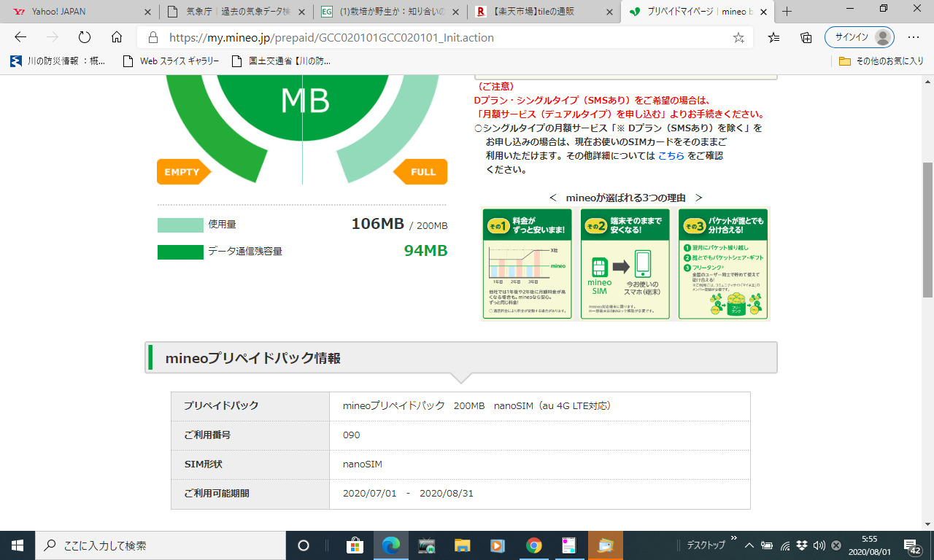Add this page to favorites star
This screenshot has width=934, height=560.
click(x=738, y=38)
